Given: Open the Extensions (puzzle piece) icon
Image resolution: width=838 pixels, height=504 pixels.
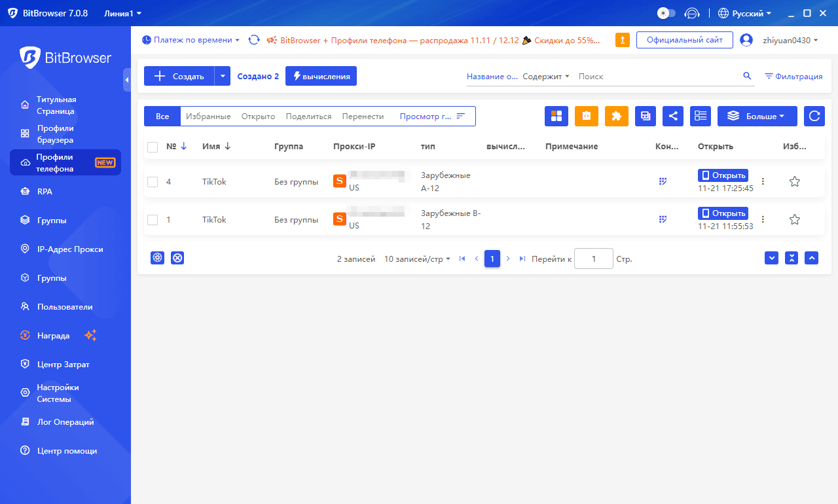Looking at the screenshot, I should pyautogui.click(x=615, y=116).
